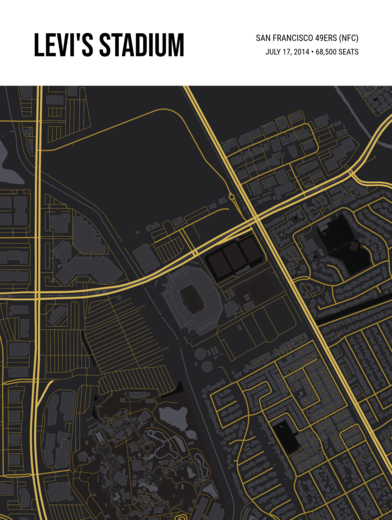Click the main yellow road intersection on the left
392x520 pixels.
pyautogui.click(x=38, y=294)
